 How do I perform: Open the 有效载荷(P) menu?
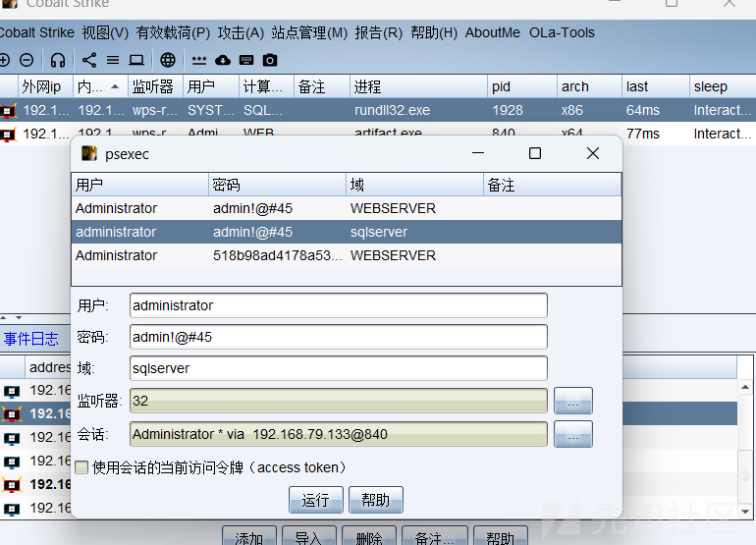coord(173,32)
